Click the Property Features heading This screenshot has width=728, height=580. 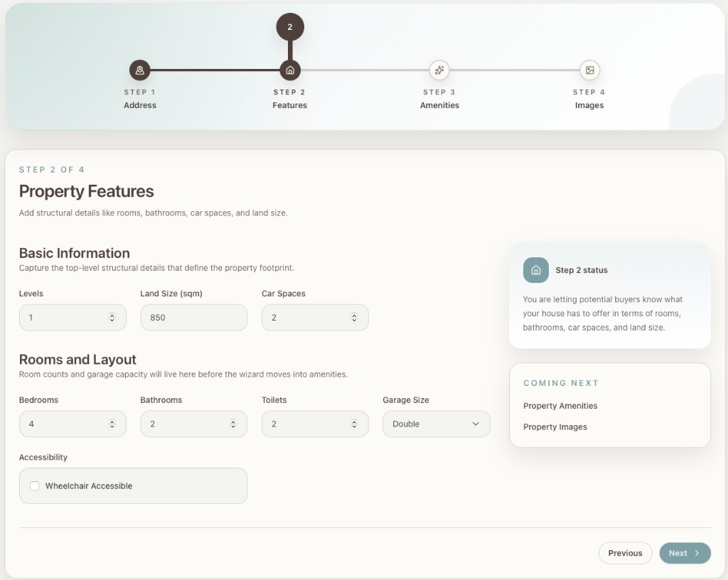click(x=86, y=191)
